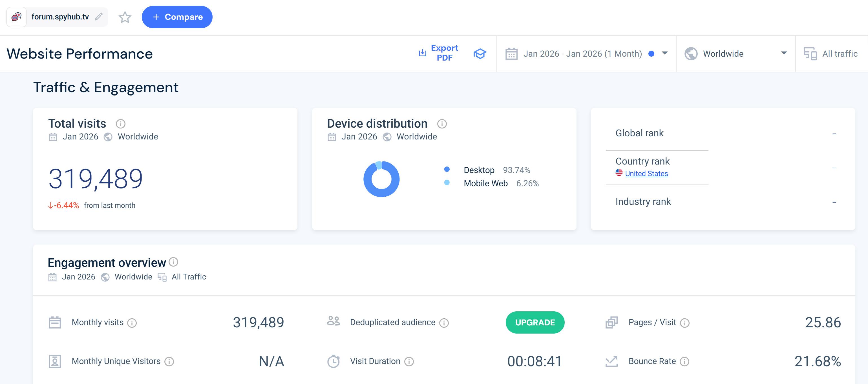The width and height of the screenshot is (868, 384).
Task: Star forum.spyhub.tv as a favorite
Action: coord(125,17)
